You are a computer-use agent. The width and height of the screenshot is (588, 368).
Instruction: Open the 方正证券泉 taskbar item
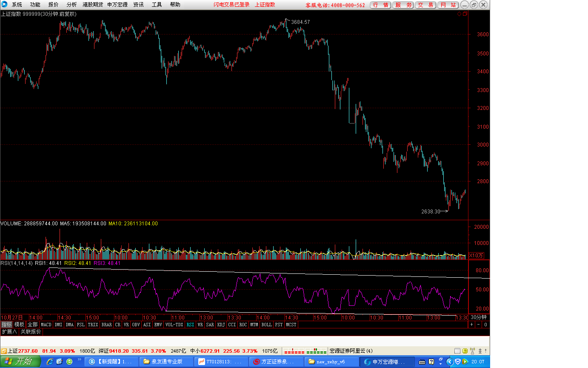point(277,362)
